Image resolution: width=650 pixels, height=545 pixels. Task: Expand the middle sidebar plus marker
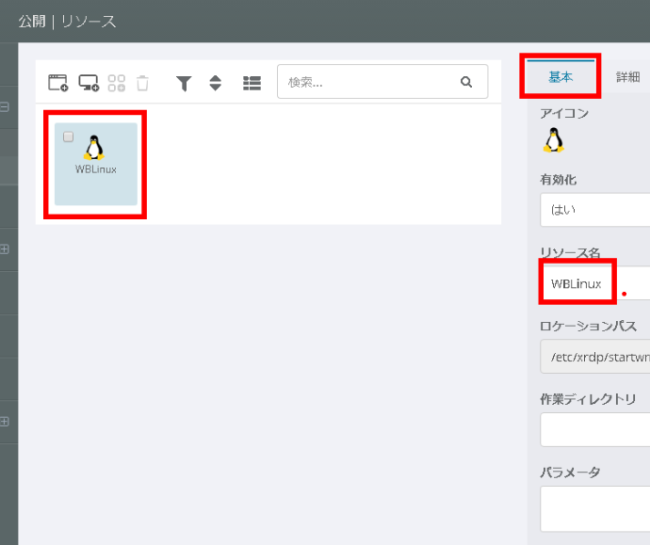click(x=5, y=249)
